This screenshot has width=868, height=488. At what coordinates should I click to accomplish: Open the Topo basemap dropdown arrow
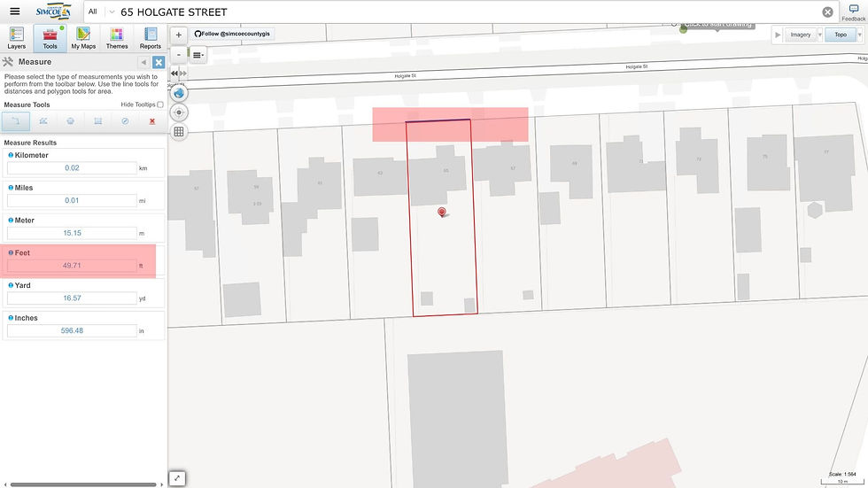coord(860,35)
